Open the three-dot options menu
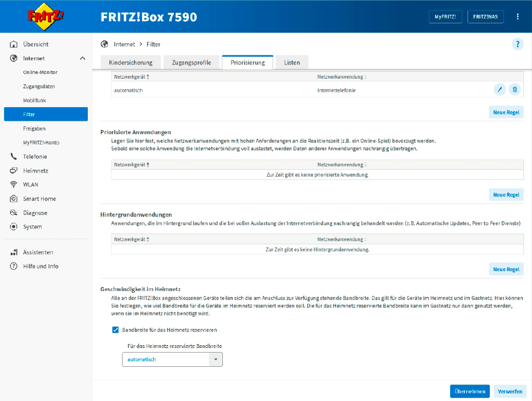Screen dimensions: 532x401 (x=517, y=17)
